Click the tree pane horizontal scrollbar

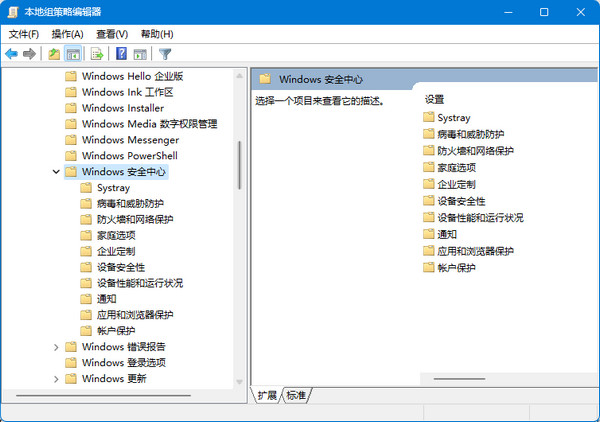coord(103,395)
